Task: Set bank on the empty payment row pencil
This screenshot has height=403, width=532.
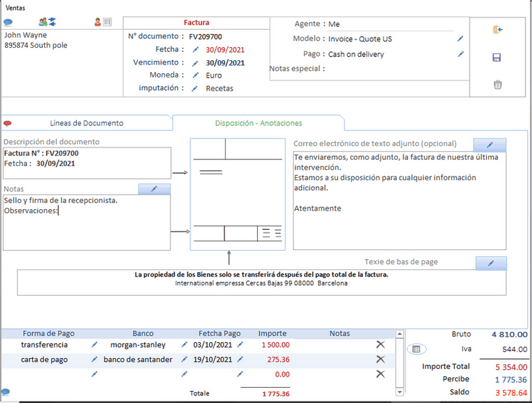Action: (184, 374)
